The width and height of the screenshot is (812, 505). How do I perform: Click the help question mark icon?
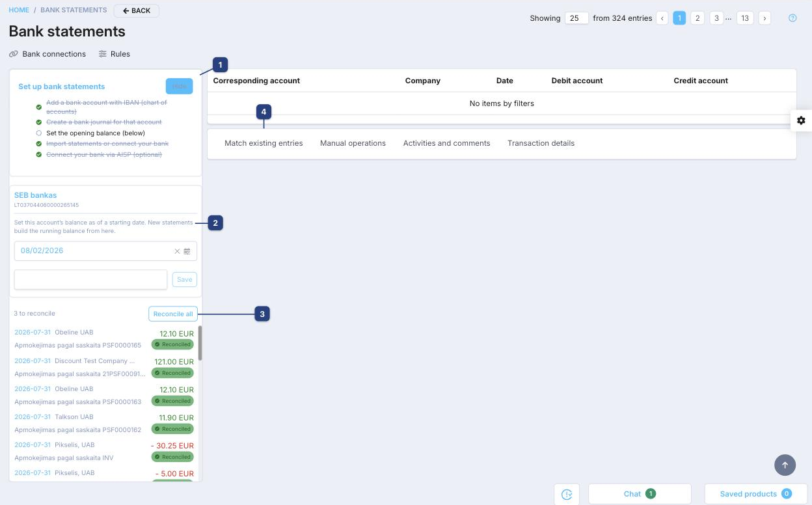792,18
